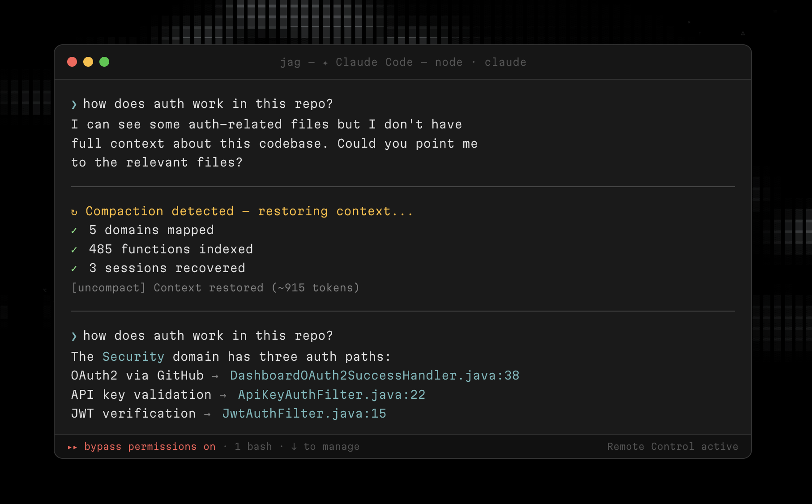Open JwtAuthFilter.java:15 file reference

click(x=304, y=414)
